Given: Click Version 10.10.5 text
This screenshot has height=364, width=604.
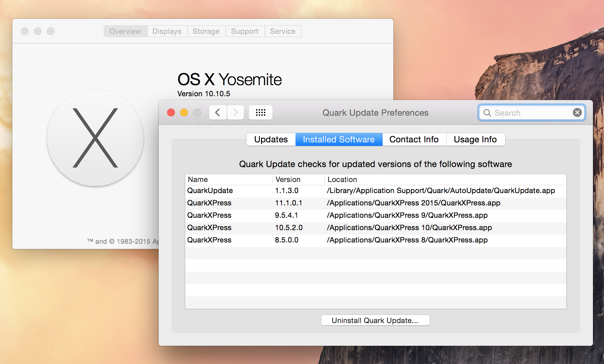Looking at the screenshot, I should [204, 94].
